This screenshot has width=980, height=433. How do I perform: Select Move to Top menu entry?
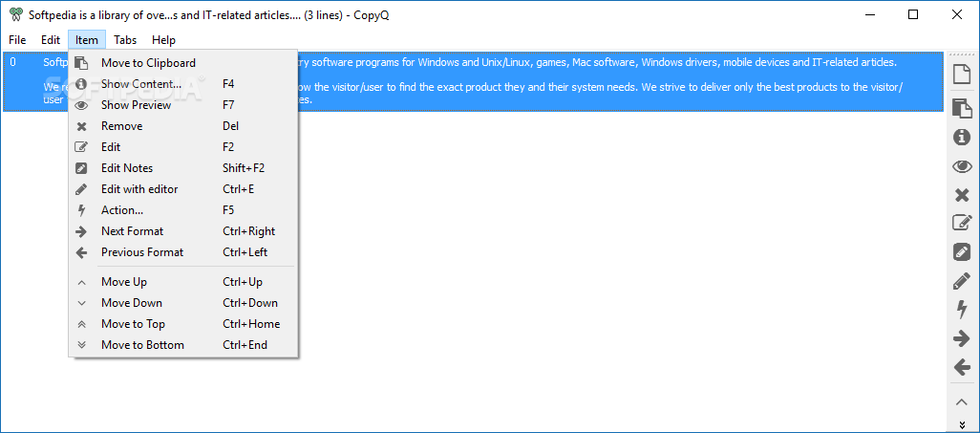click(x=183, y=324)
